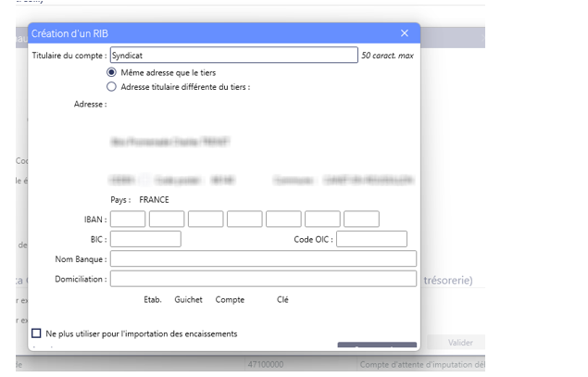Focus the second IBAN segment box

tap(167, 220)
